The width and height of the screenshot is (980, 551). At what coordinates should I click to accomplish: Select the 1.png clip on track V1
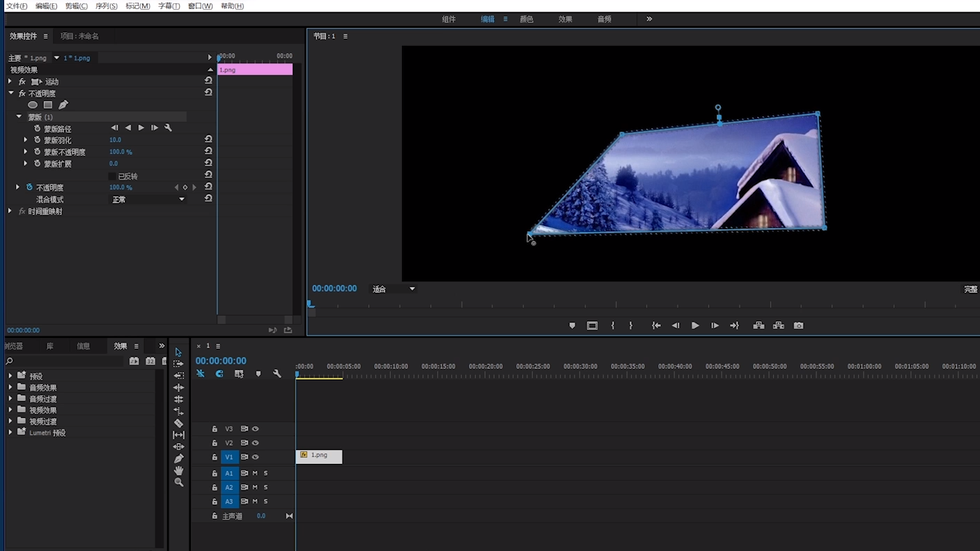pyautogui.click(x=319, y=456)
